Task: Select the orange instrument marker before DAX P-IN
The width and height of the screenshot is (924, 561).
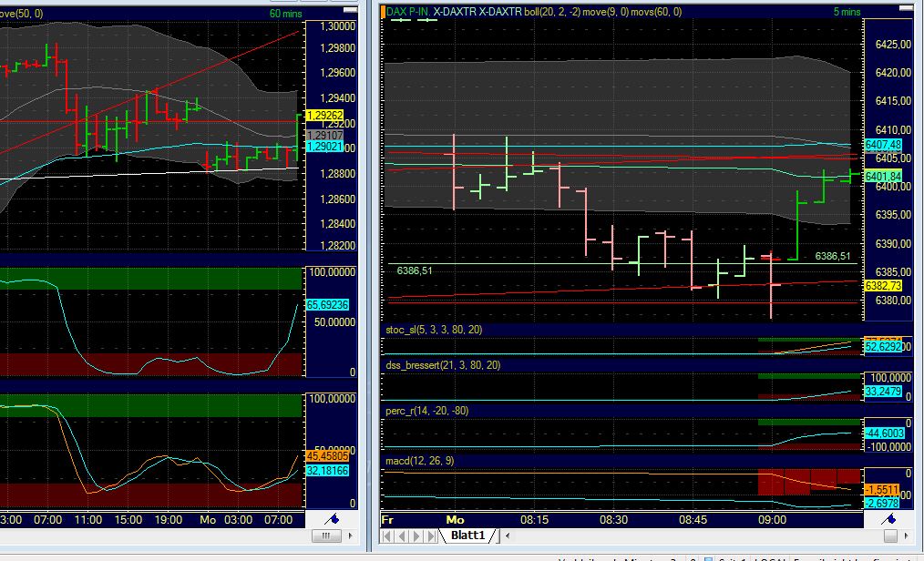Action: [383, 10]
